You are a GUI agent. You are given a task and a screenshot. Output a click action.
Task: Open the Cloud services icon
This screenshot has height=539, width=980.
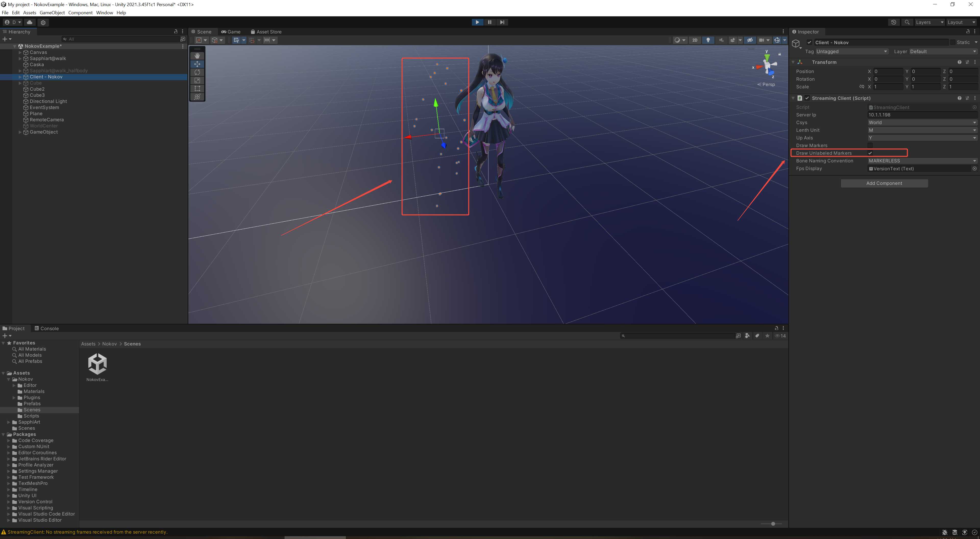point(30,22)
